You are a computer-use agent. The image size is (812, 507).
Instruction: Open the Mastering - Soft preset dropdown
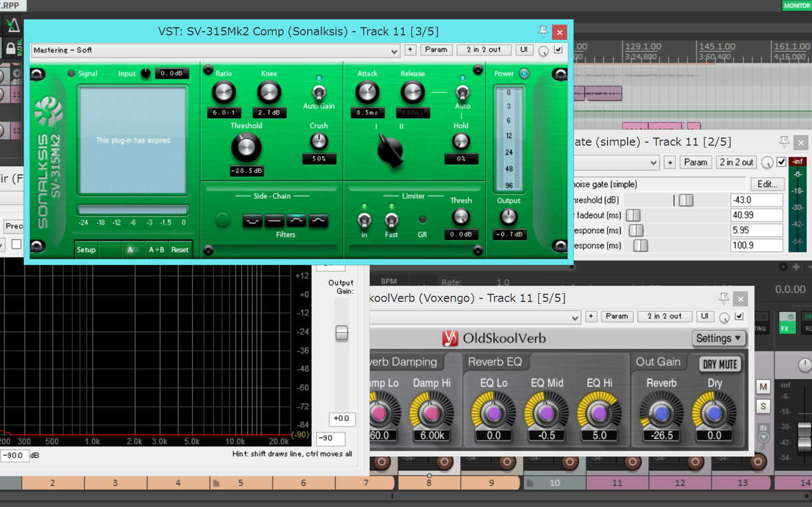tap(215, 51)
